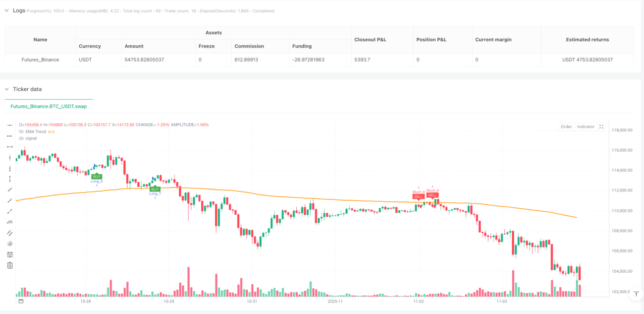Viewport: 644px width, 314px height.
Task: Select the vertical line segment drawing tool
Action: 10,179
